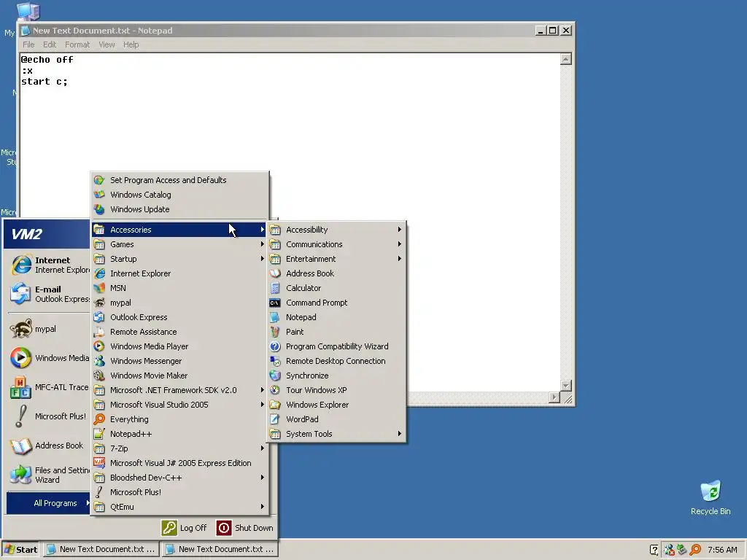Expand the Startup folder
Viewport: 747px width, 560px height.
(180, 259)
